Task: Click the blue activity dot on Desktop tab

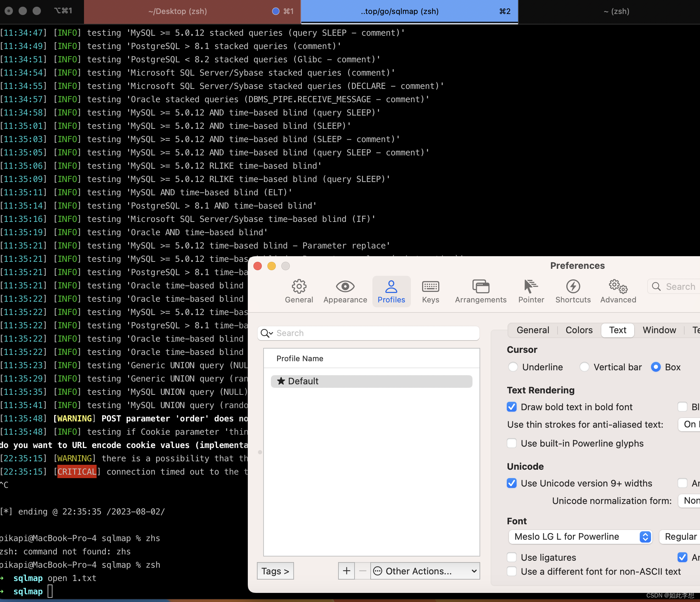Action: (276, 11)
